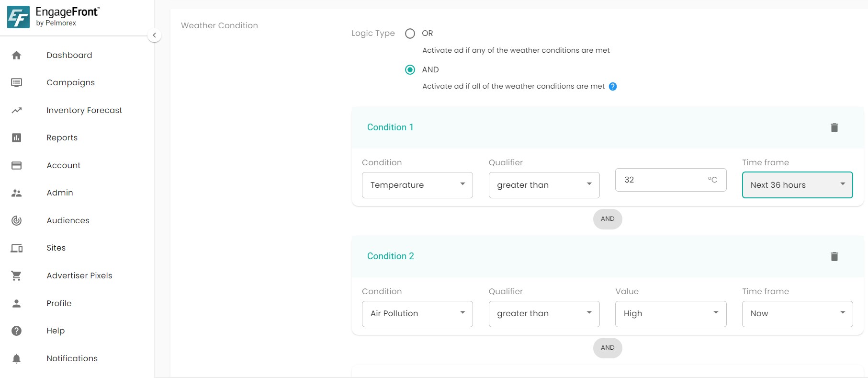
Task: Click 'Activate ad if any of the weather conditions' text
Action: tap(516, 50)
